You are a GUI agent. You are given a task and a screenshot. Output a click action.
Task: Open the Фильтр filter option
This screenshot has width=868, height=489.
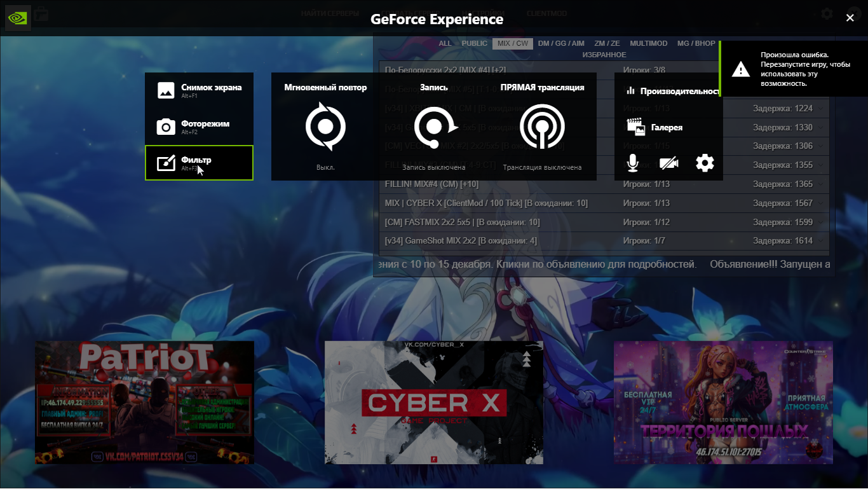199,163
